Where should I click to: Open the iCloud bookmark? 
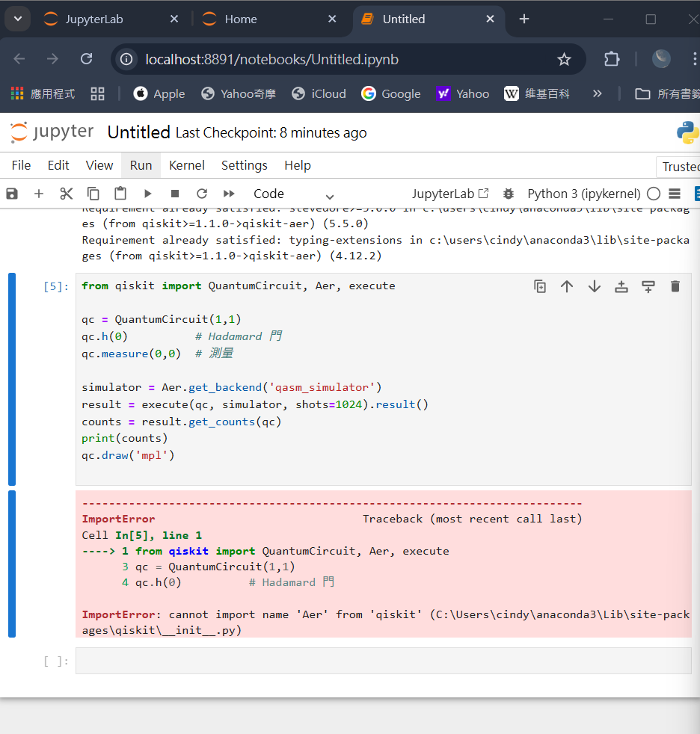319,93
